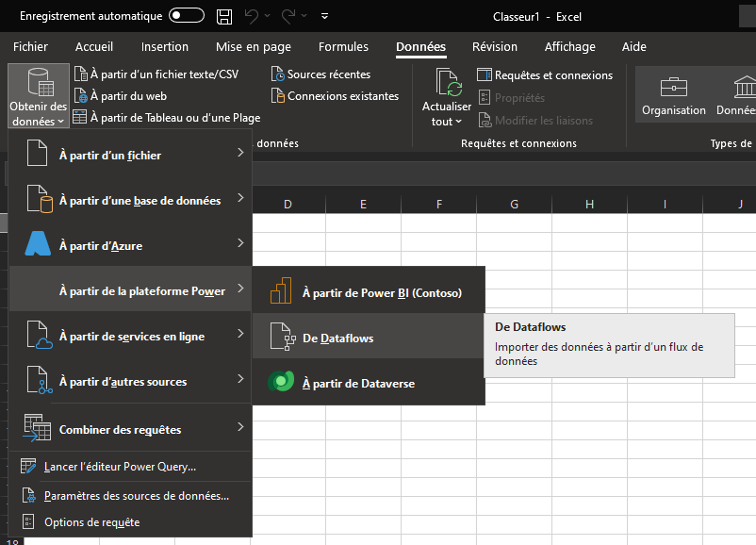This screenshot has height=545, width=756.
Task: Toggle the Enregistrement automatique switch
Action: (187, 15)
